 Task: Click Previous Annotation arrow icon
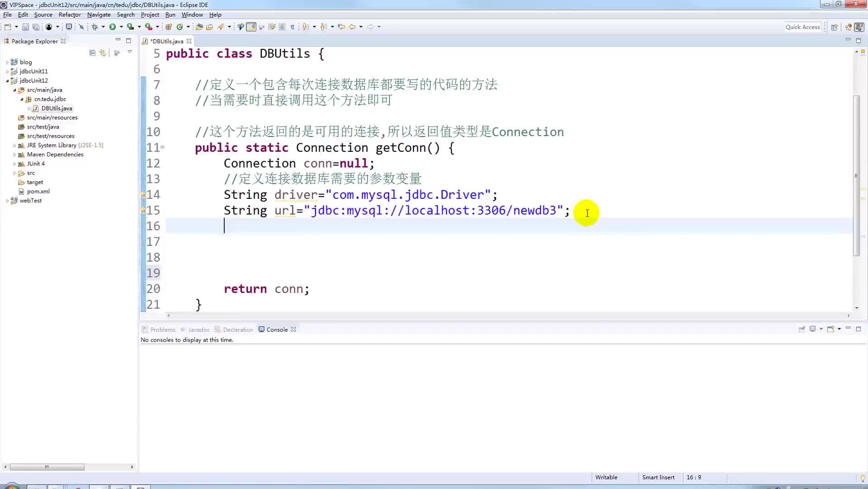coord(323,27)
